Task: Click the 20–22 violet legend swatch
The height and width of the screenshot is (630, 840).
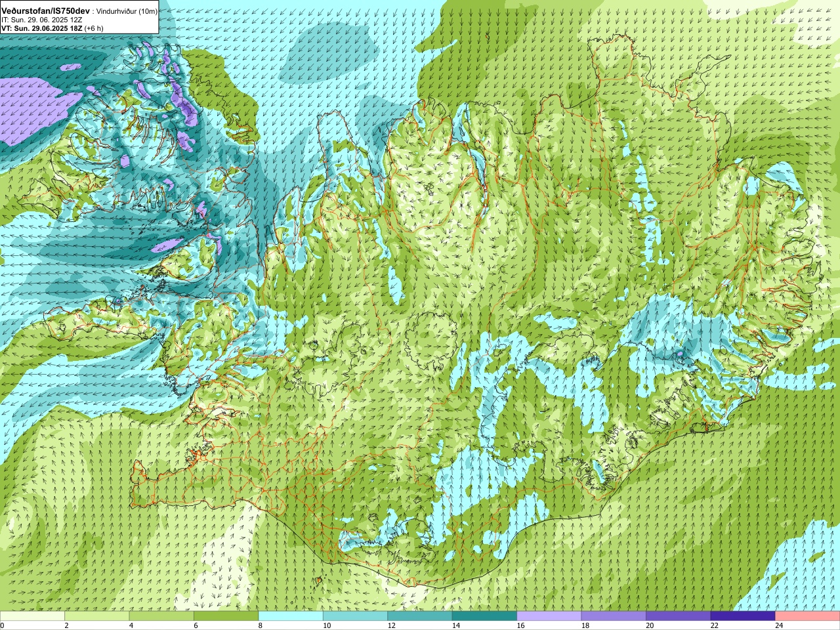Action: pyautogui.click(x=679, y=616)
